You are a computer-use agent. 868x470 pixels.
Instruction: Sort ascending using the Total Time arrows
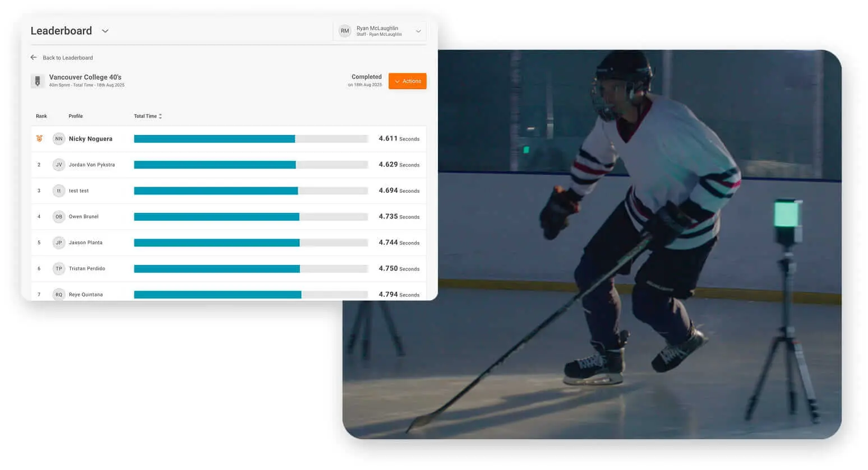(160, 114)
